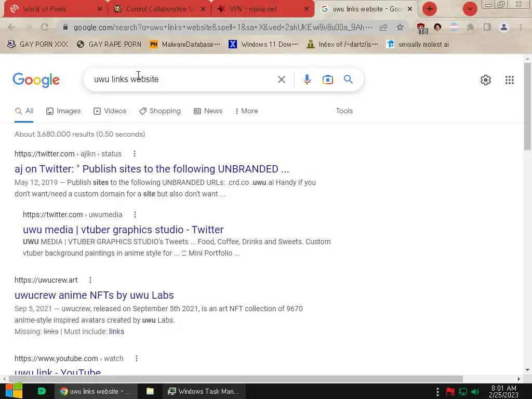Screen dimensions: 532x399
Task: Open the Index of /~dartz bookmark
Action: click(342, 44)
